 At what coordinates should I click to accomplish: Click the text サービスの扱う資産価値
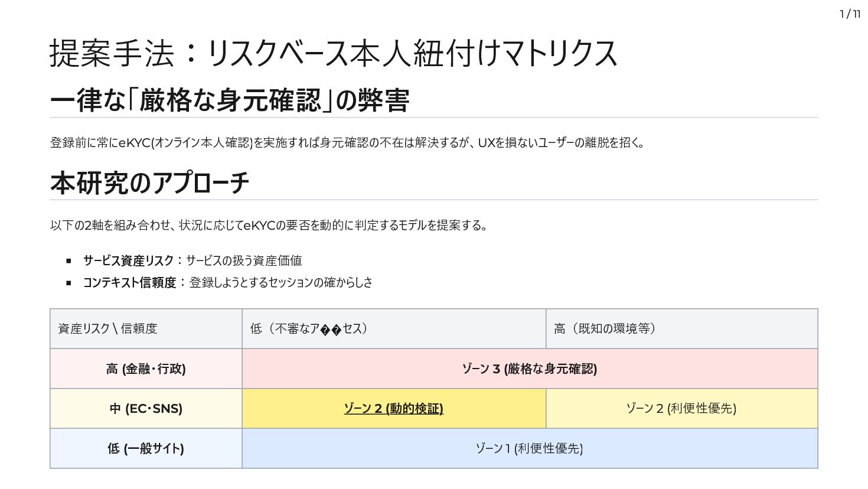point(244,260)
